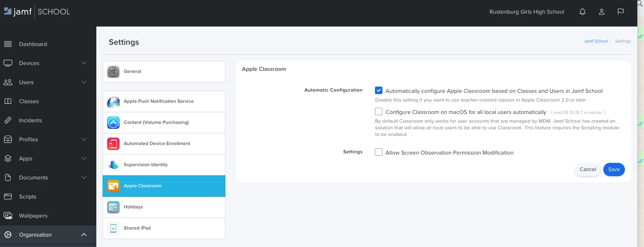
Task: Click the Documents file icon
Action: (x=8, y=177)
